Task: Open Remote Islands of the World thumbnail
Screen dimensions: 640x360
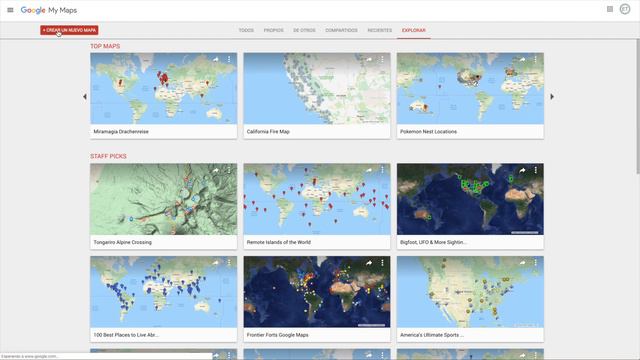Action: pos(317,199)
